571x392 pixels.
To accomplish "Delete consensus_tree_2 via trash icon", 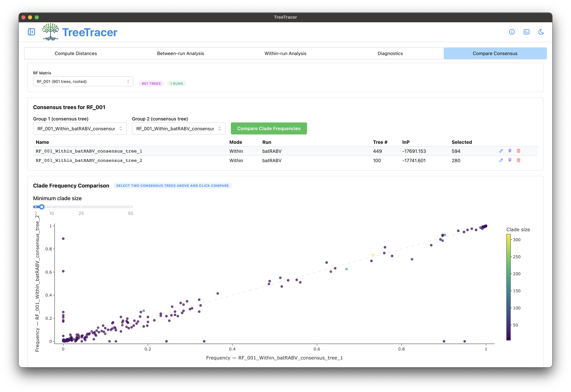I will [x=518, y=160].
